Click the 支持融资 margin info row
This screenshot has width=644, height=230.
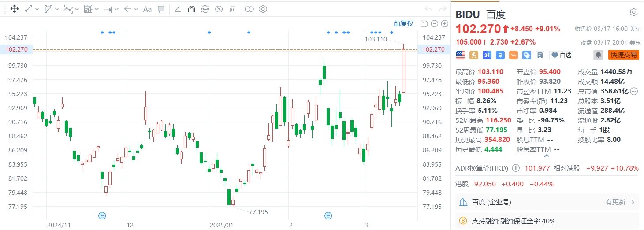point(547,221)
